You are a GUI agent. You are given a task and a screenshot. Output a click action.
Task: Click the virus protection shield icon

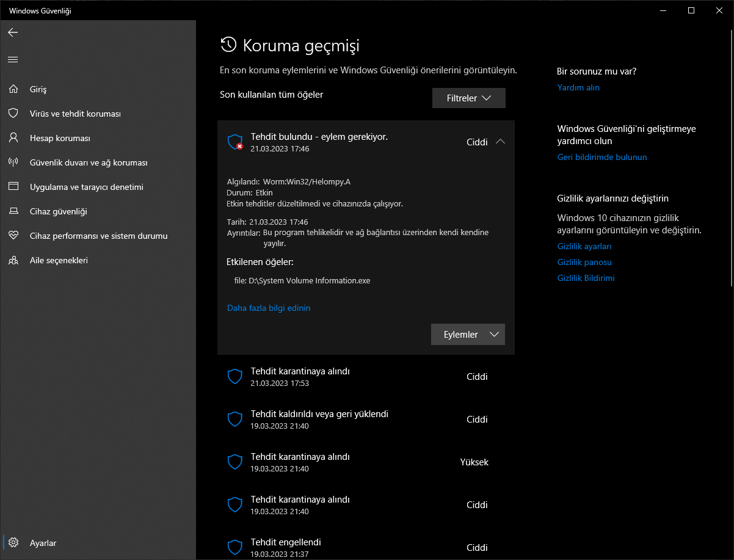click(x=13, y=114)
